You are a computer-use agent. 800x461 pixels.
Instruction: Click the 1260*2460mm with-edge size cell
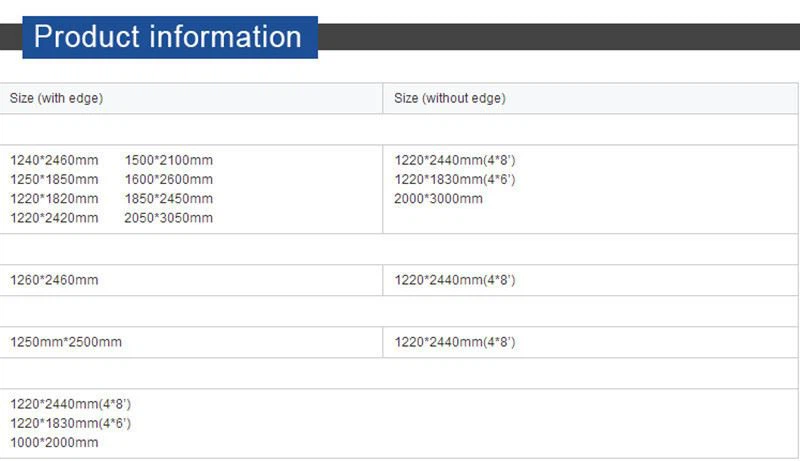click(x=54, y=280)
